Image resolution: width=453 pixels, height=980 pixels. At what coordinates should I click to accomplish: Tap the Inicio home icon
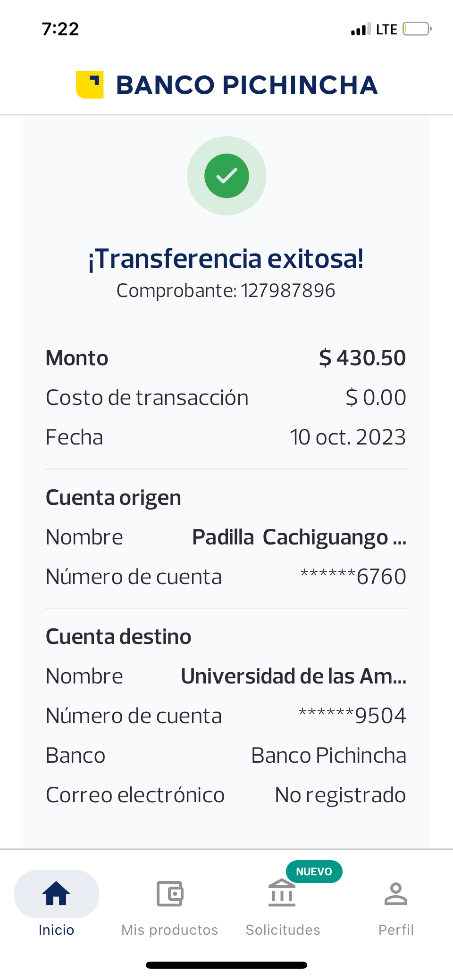[x=56, y=893]
